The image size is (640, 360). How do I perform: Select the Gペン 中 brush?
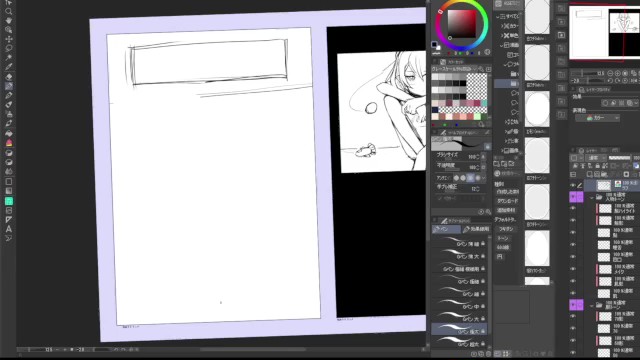point(459,306)
